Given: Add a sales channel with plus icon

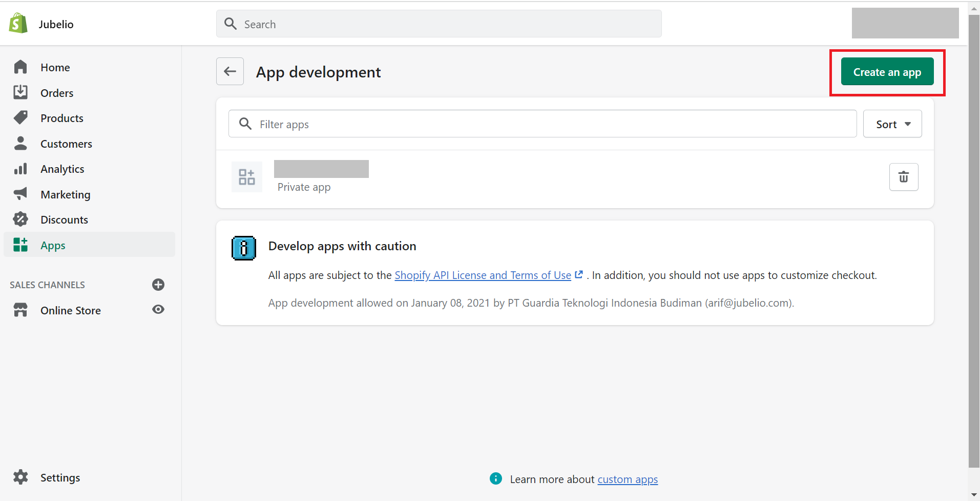Looking at the screenshot, I should [x=158, y=285].
